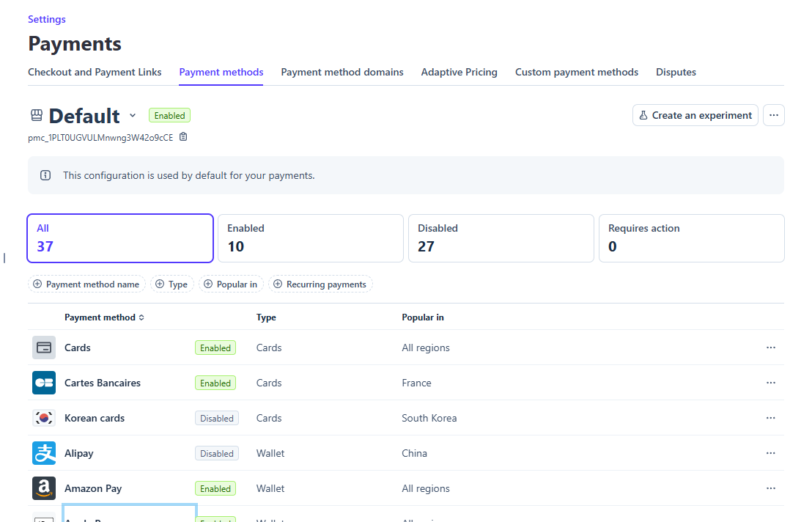Open the Adaptive Pricing tab

pos(459,73)
